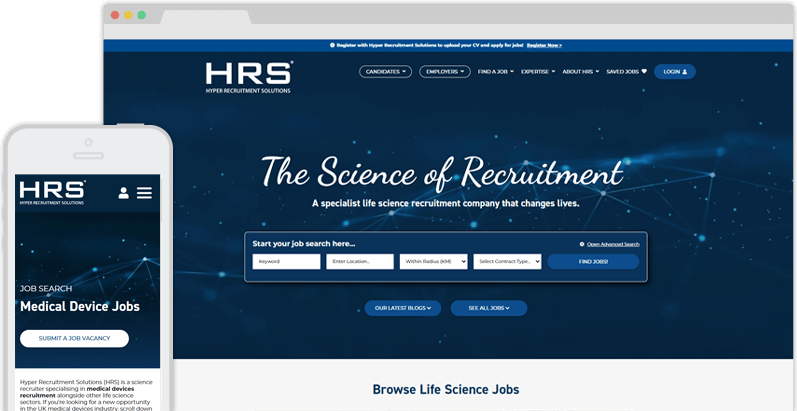797x411 pixels.
Task: Click the green maximize window dot
Action: 141,15
